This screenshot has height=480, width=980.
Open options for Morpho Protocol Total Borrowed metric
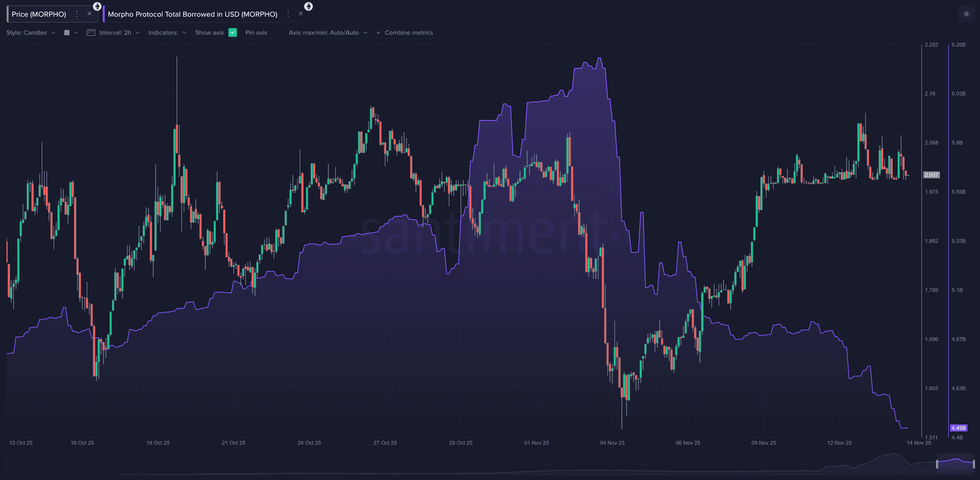288,14
